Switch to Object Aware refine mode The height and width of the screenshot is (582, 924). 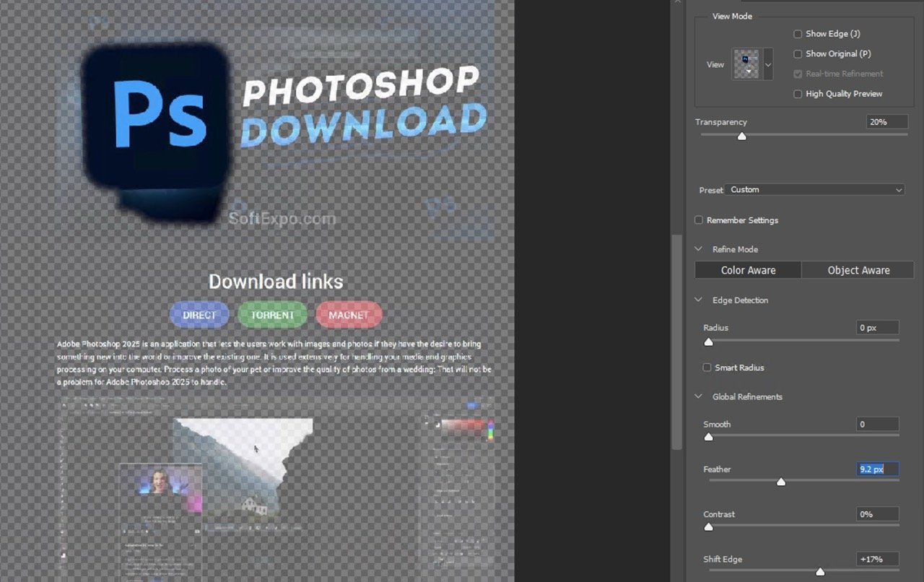tap(858, 270)
